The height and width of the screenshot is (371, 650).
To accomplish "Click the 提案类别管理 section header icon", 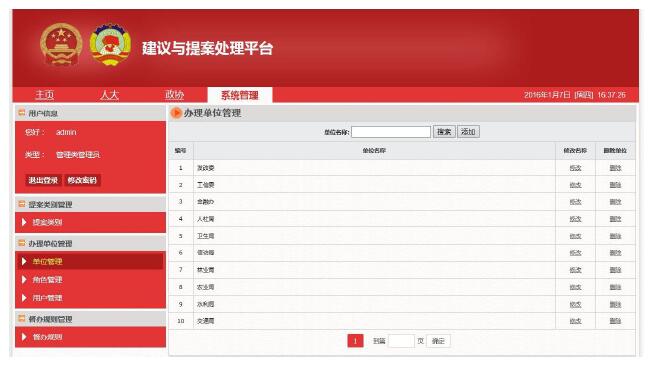I will 22,204.
